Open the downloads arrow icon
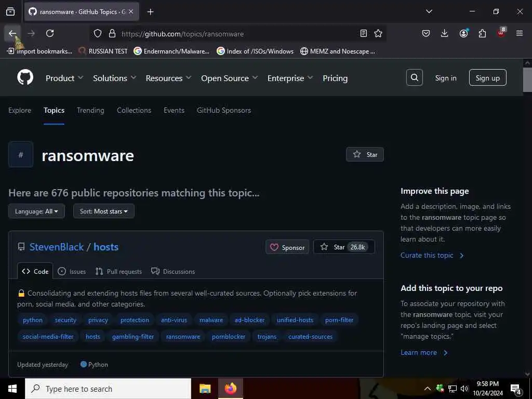532x399 pixels. 445,33
